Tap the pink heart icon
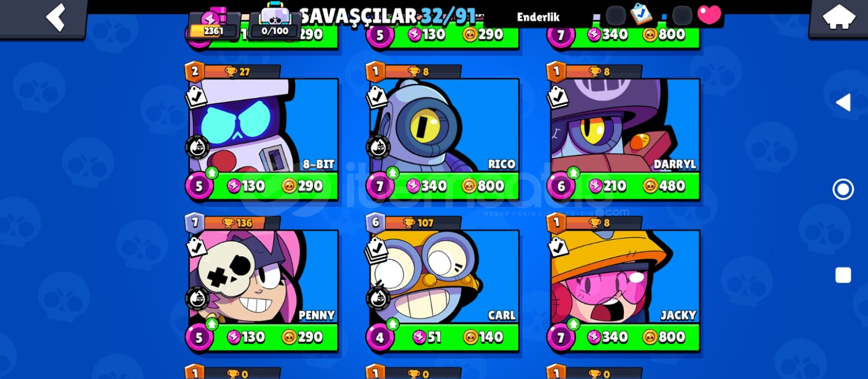The image size is (868, 379). tap(709, 15)
